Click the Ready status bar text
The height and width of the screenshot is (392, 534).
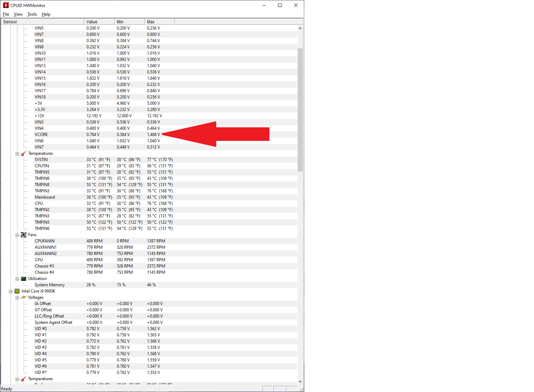[x=7, y=389]
